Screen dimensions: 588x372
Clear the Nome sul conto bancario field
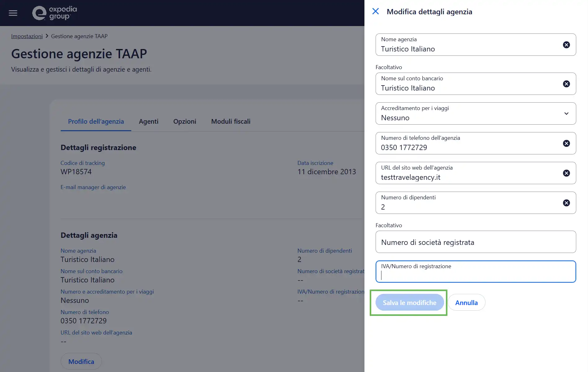point(566,84)
